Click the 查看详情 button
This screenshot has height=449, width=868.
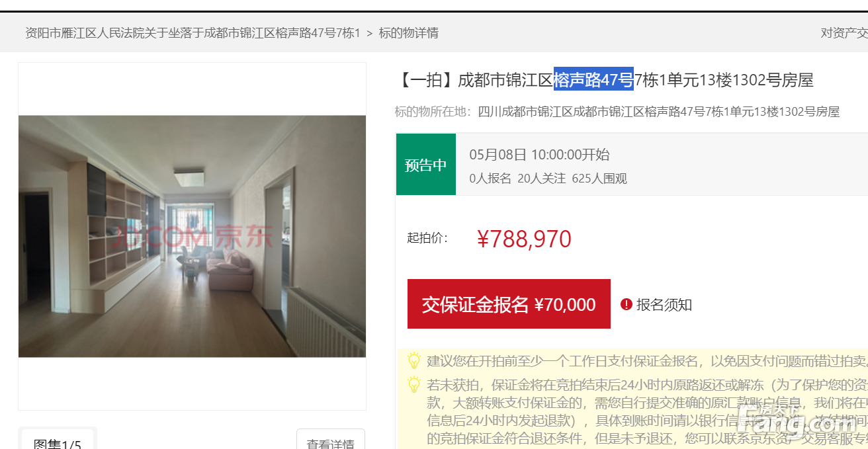[331, 440]
